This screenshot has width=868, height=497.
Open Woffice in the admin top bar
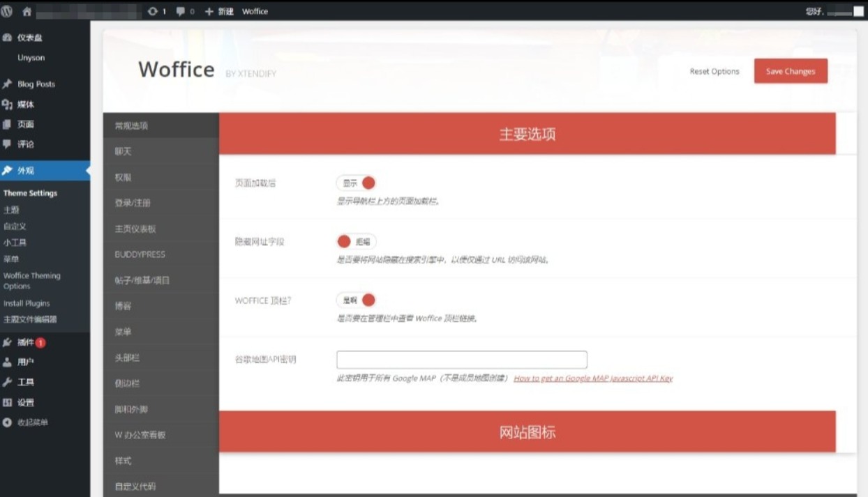coord(255,12)
